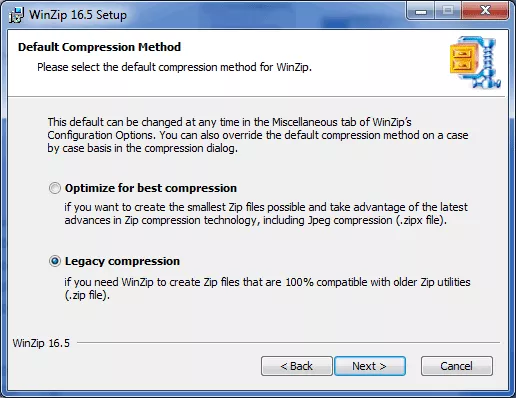Return with the Back button
Screen dimensions: 516x398
297,366
